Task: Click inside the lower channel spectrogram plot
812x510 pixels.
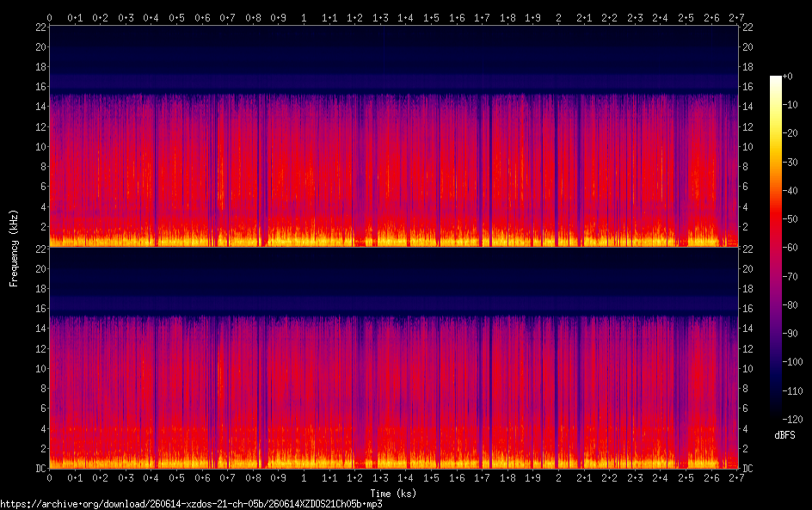Action: click(394, 359)
